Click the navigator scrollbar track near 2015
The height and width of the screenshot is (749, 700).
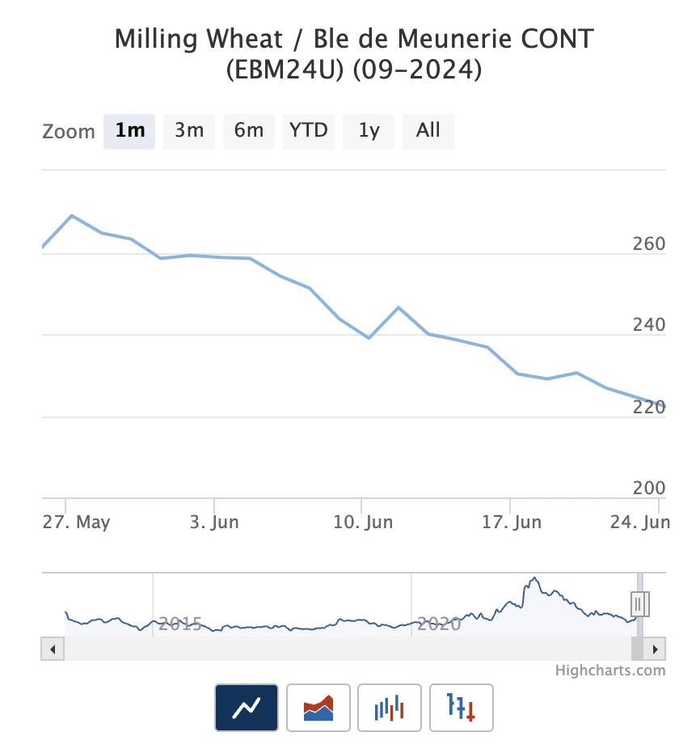click(x=178, y=649)
